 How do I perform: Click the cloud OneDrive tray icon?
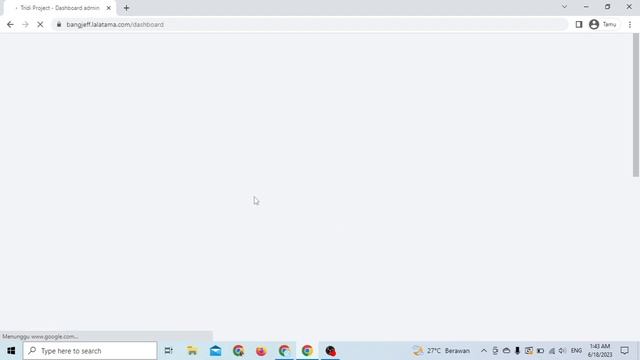[x=506, y=351]
